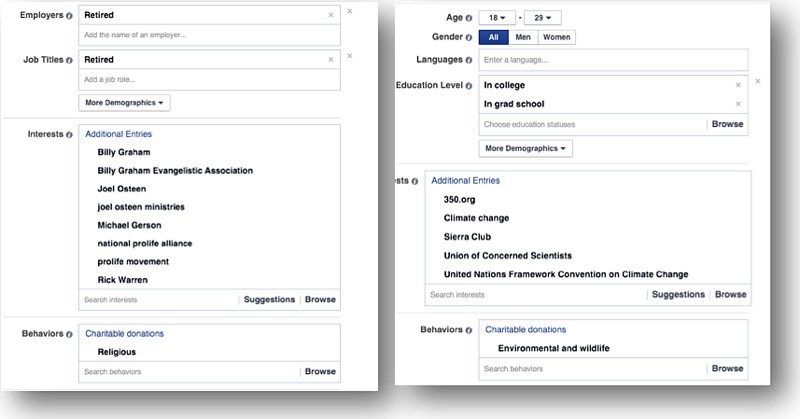Select the Michael Gerson interest
Viewport: 800px width, 419px height.
point(129,225)
